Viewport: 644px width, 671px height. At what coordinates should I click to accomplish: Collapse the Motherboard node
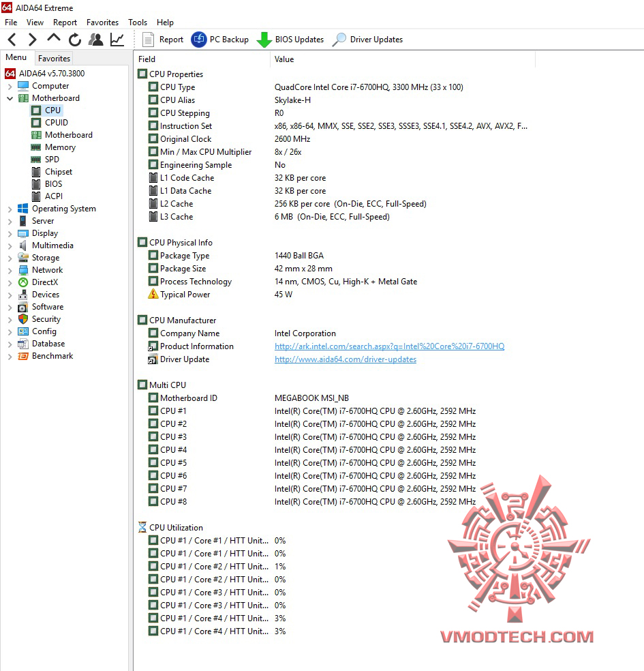coord(10,98)
